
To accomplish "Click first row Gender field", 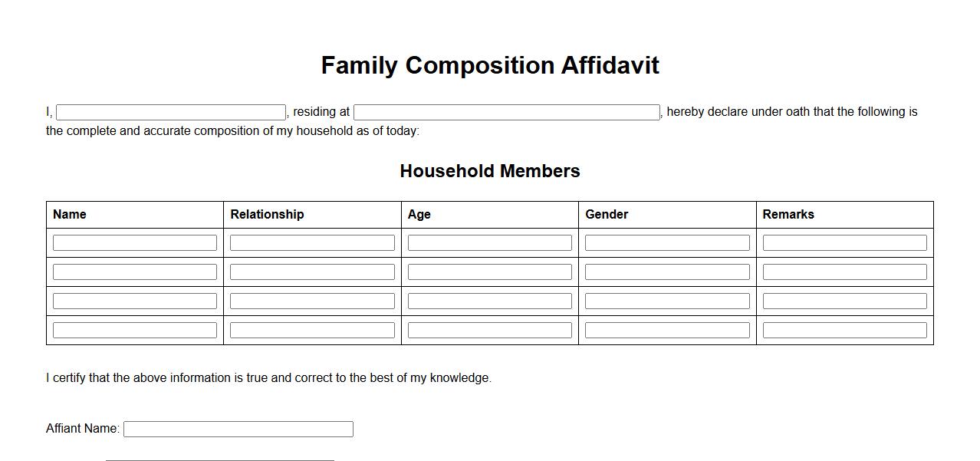I will [x=667, y=242].
